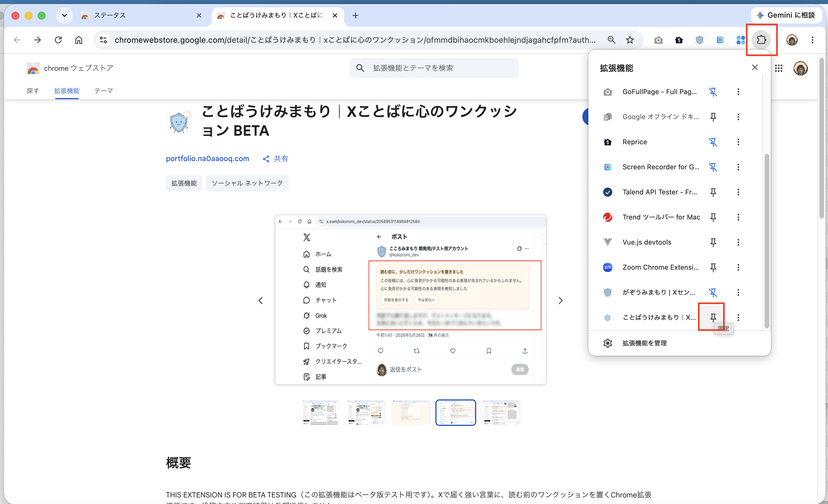Open more options for GoFullPage extension
This screenshot has height=504, width=828.
point(738,92)
